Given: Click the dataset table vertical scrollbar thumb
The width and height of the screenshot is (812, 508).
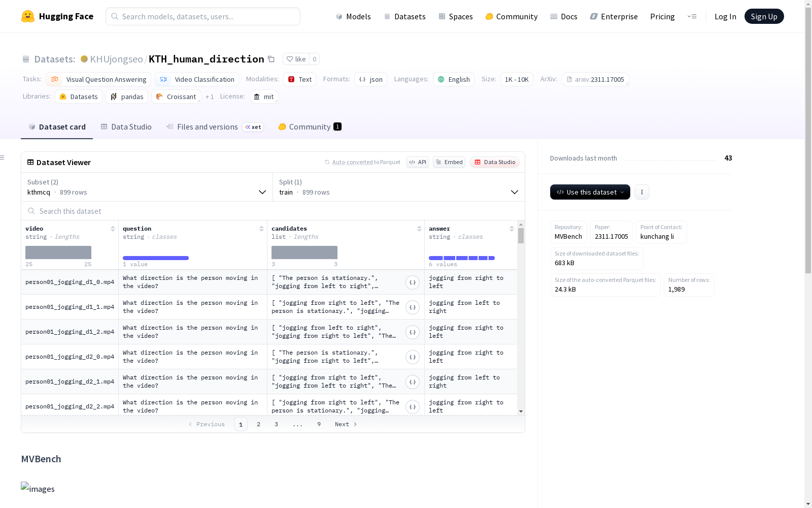Looking at the screenshot, I should point(521,236).
